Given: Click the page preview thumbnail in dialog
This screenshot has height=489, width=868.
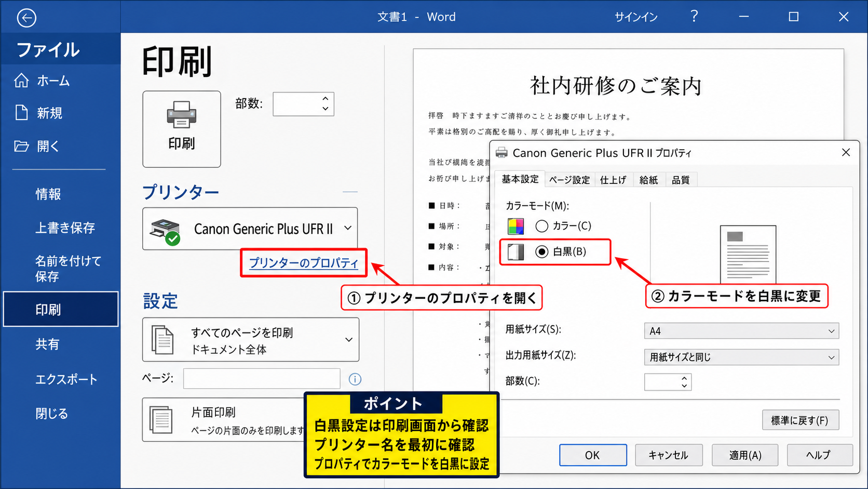Looking at the screenshot, I should (748, 254).
